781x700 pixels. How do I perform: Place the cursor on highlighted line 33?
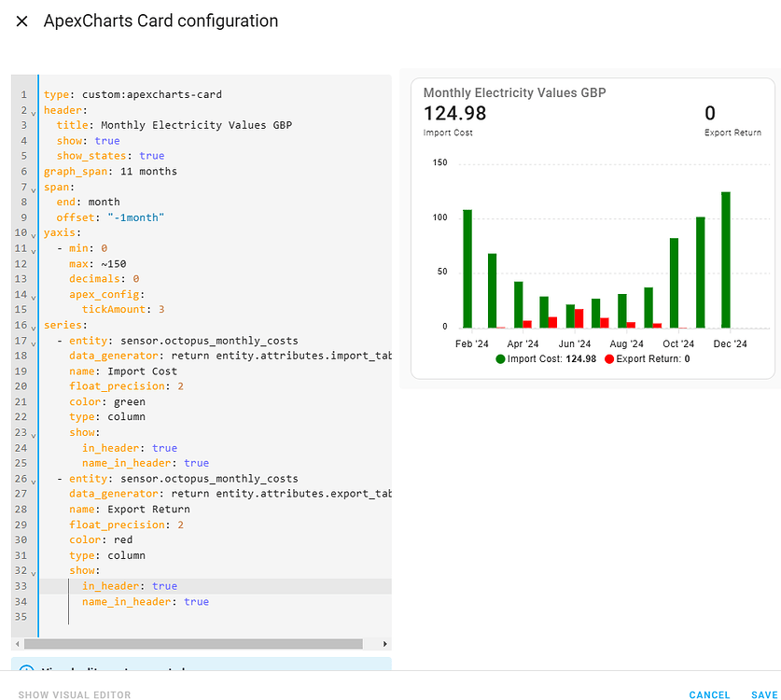tap(187, 585)
